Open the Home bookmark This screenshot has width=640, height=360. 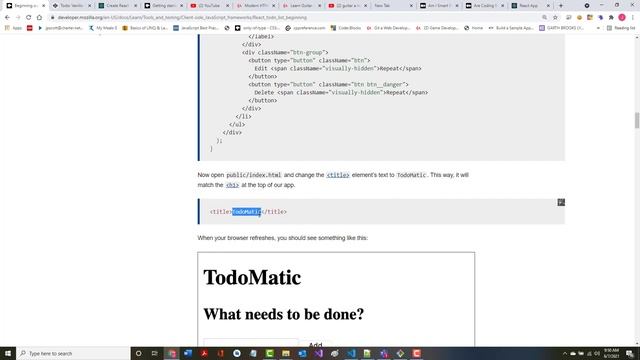pos(473,28)
